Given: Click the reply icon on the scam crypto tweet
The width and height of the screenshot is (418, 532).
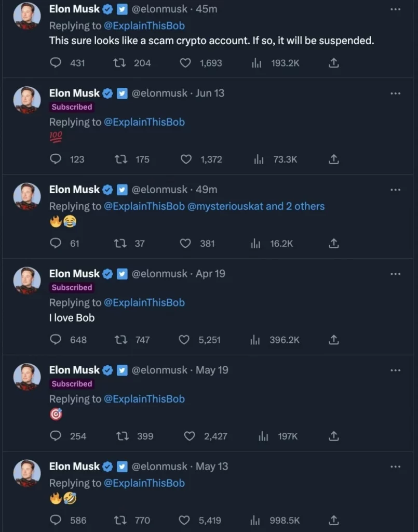Looking at the screenshot, I should pyautogui.click(x=56, y=62).
